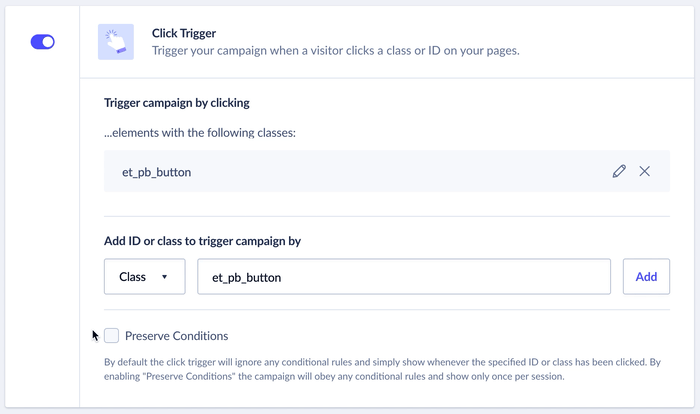This screenshot has width=700, height=414.
Task: Click the Click Trigger description text
Action: click(x=335, y=50)
